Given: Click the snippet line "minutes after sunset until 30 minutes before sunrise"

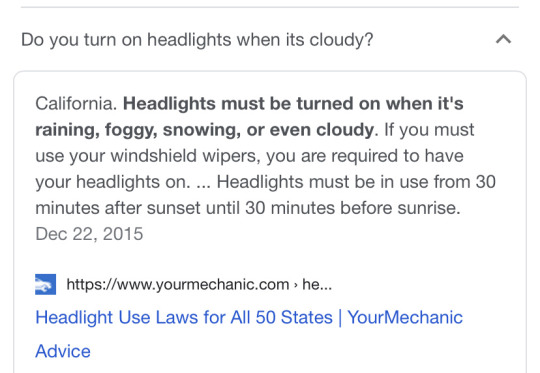Looking at the screenshot, I should coord(248,208).
